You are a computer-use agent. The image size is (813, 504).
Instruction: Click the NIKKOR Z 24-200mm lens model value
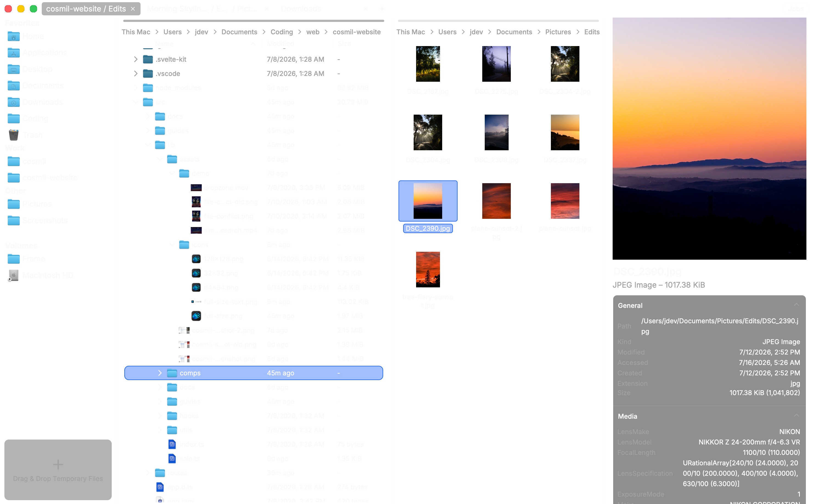pos(749,442)
